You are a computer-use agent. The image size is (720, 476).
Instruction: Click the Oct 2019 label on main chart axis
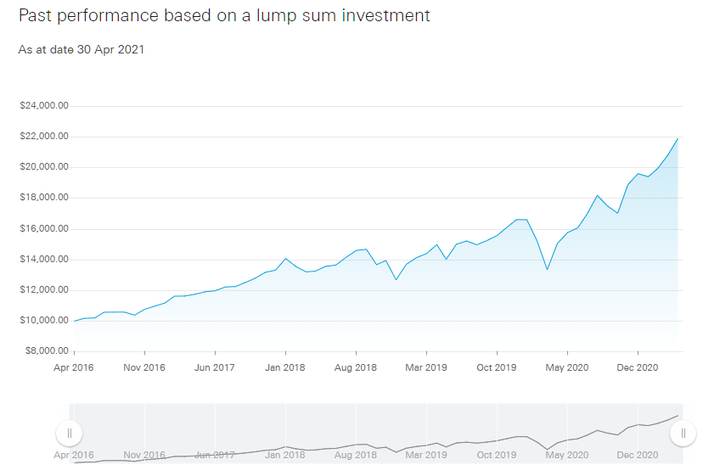coord(496,368)
